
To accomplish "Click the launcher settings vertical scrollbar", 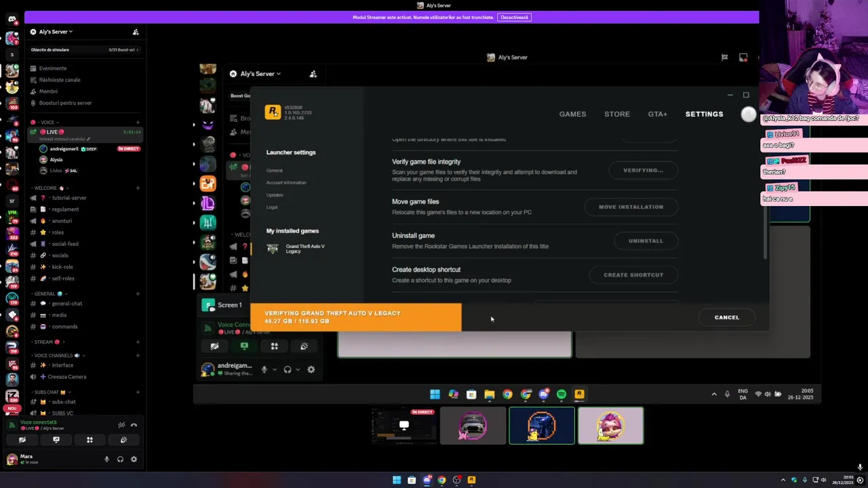I will click(766, 231).
